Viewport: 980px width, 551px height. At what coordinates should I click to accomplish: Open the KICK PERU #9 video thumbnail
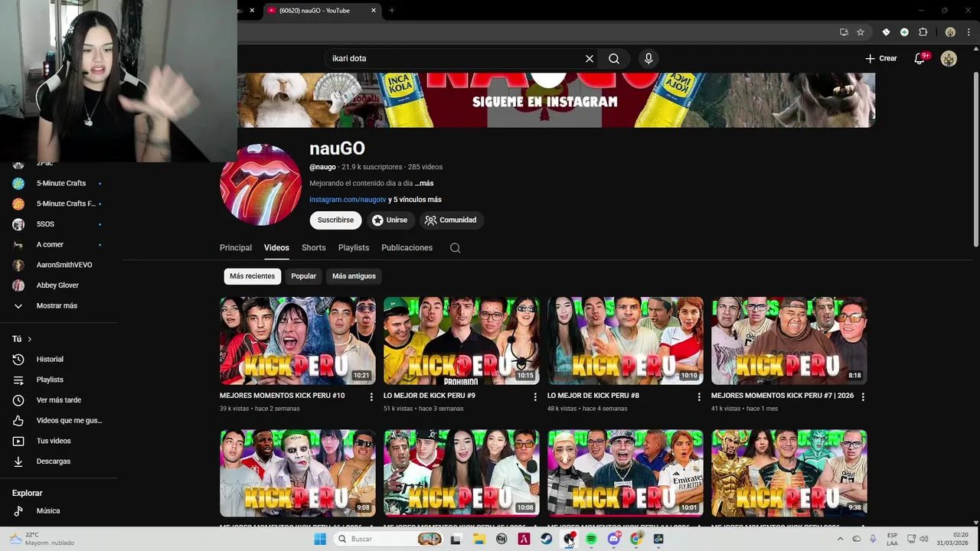[x=462, y=341]
